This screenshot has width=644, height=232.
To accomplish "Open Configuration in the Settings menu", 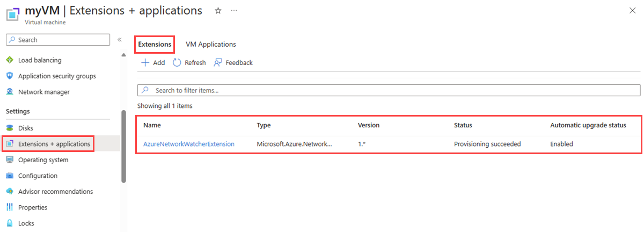I will [38, 176].
